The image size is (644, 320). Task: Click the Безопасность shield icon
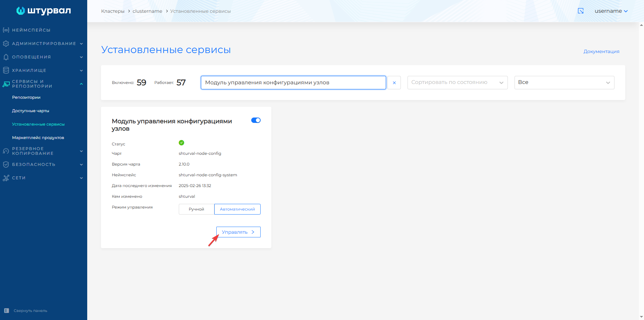pyautogui.click(x=6, y=165)
